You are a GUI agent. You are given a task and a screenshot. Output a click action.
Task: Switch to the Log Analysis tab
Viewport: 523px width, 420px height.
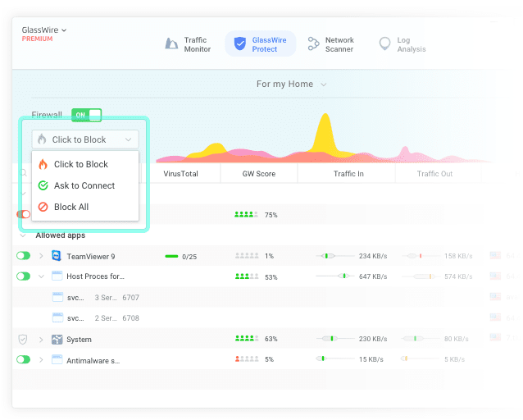[402, 44]
